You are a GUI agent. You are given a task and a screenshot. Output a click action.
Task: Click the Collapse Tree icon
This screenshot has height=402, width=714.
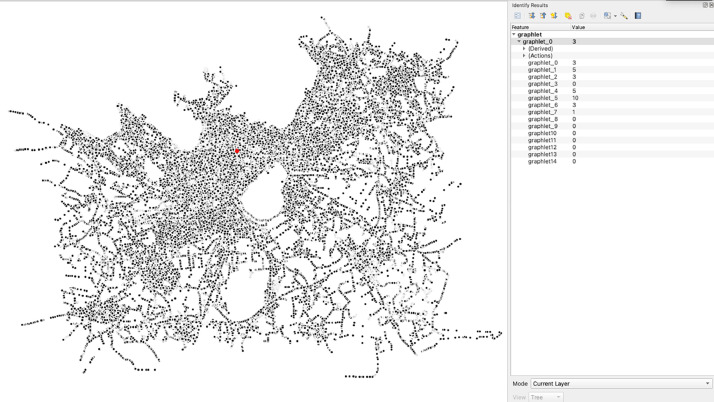click(x=543, y=16)
